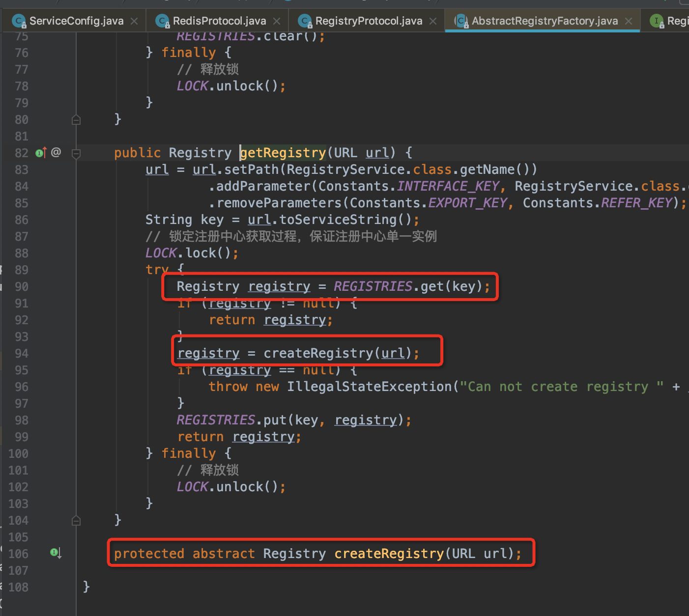The image size is (689, 616).
Task: Click the fold end marker on line 80
Action: coord(76,119)
